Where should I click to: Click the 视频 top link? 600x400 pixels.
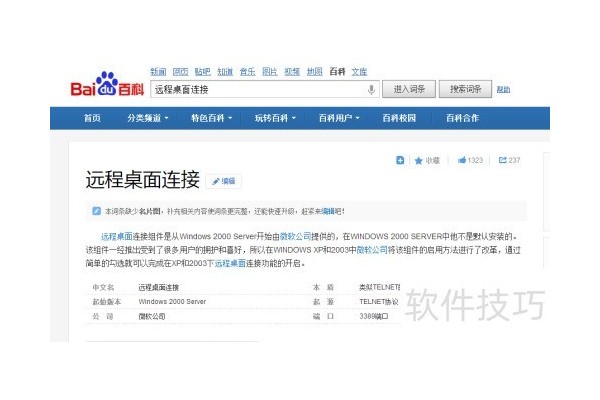click(292, 72)
